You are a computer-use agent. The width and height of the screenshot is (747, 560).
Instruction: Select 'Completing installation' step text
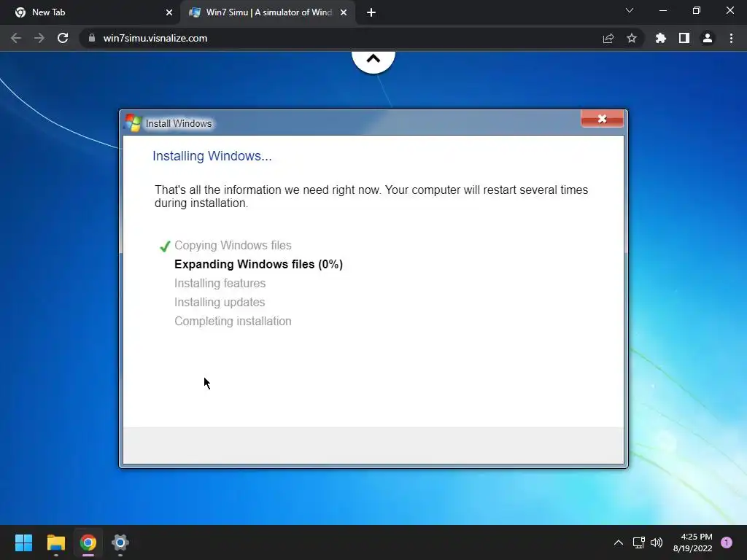[x=233, y=322]
